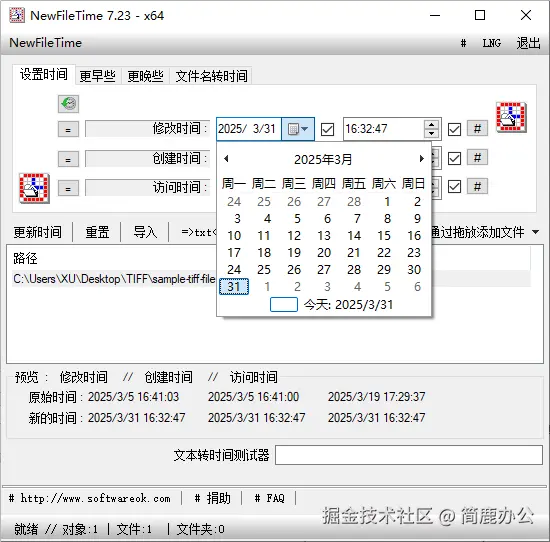This screenshot has width=550, height=542.
Task: Click the # button in the 访问时间 row
Action: point(477,186)
